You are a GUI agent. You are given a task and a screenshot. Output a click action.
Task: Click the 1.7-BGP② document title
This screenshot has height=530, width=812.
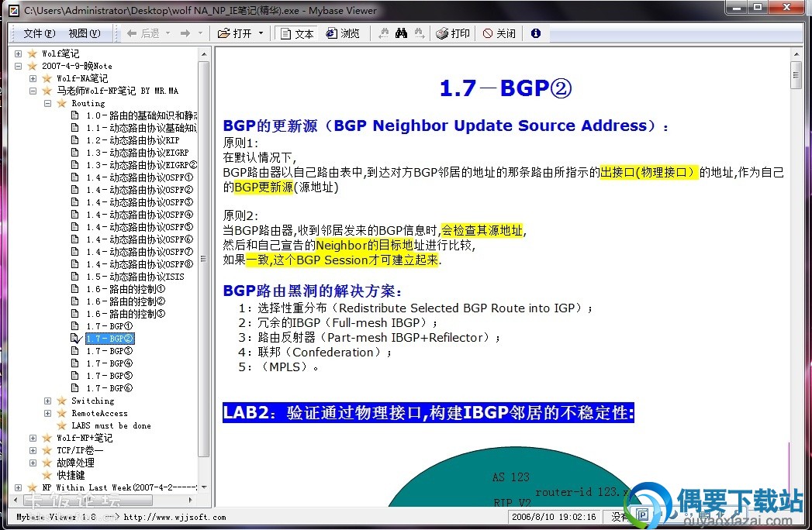click(506, 88)
